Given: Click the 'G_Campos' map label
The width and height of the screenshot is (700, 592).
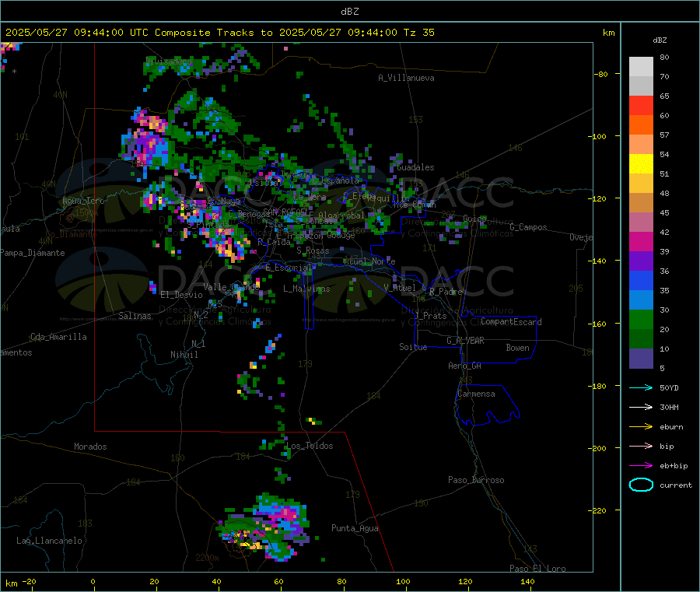Looking at the screenshot, I should (528, 227).
